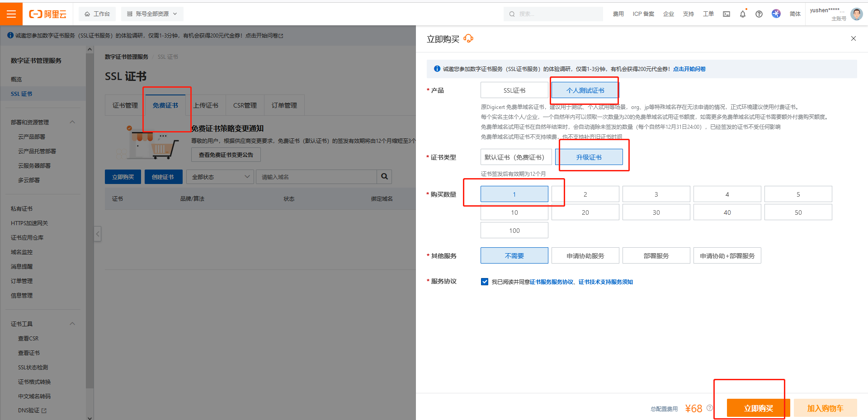The height and width of the screenshot is (420, 868).
Task: Open the 账号全部资源 dropdown
Action: pos(152,14)
